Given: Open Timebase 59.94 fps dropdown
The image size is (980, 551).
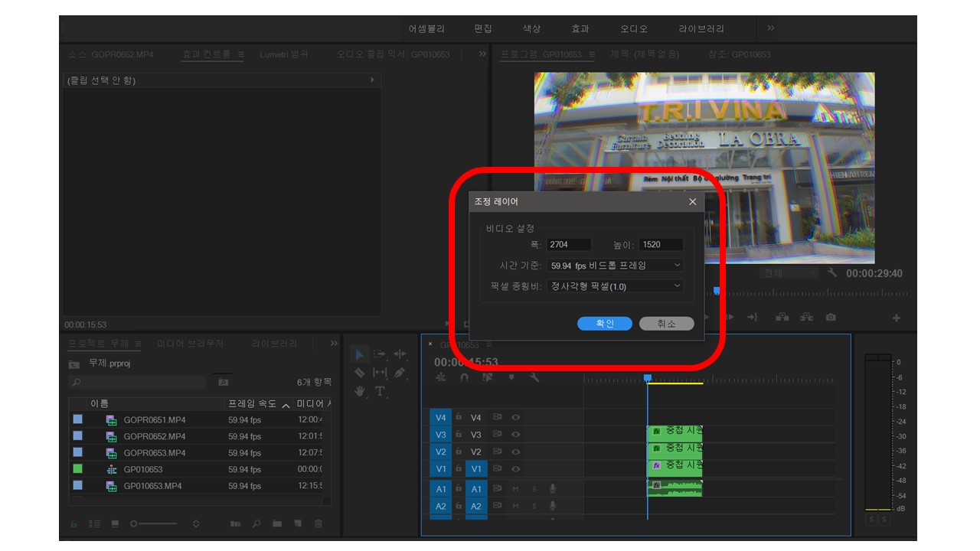Looking at the screenshot, I should coord(616,266).
